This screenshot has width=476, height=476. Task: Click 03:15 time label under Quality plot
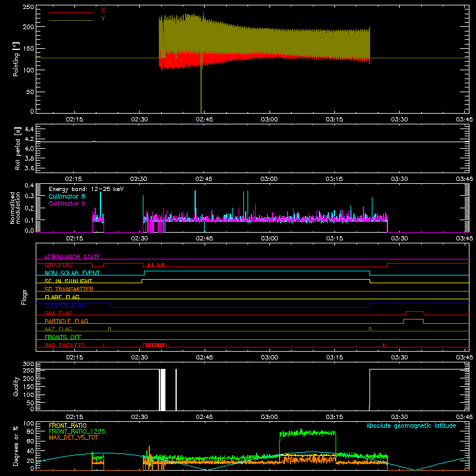click(334, 417)
